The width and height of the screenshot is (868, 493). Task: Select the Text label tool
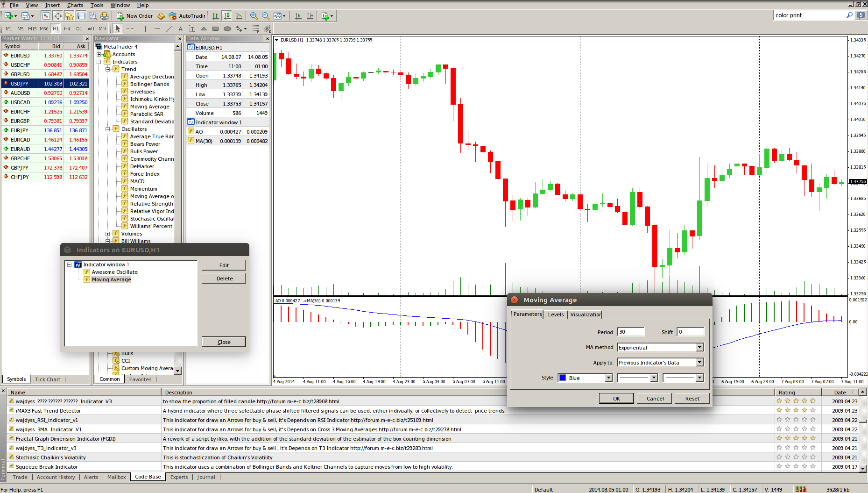point(180,29)
